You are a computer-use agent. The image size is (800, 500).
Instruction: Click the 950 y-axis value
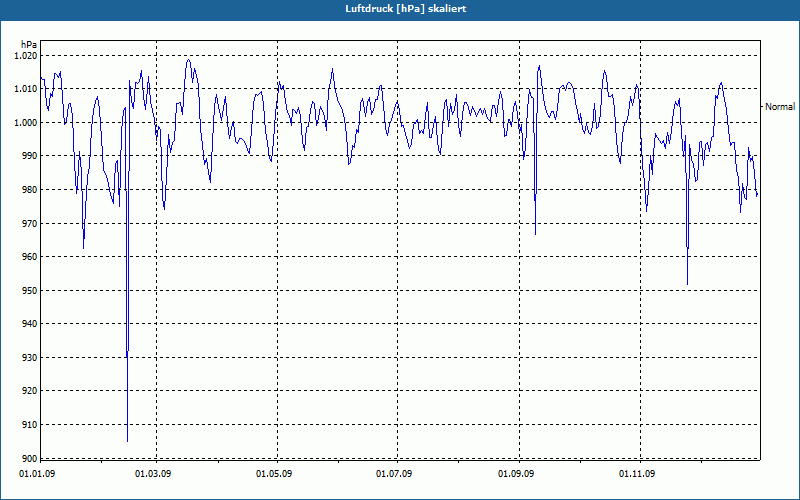coord(31,290)
